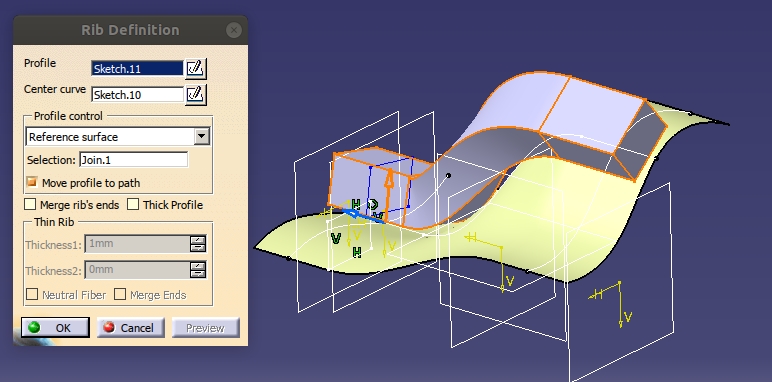The height and width of the screenshot is (382, 772).
Task: Select the Center curve field Sketch.10
Action: point(137,95)
